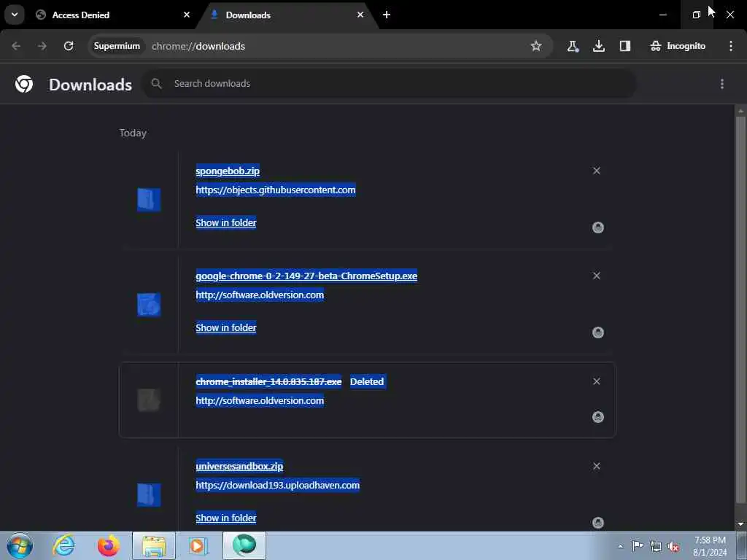747x560 pixels.
Task: Open Downloads page more actions menu
Action: [x=722, y=84]
